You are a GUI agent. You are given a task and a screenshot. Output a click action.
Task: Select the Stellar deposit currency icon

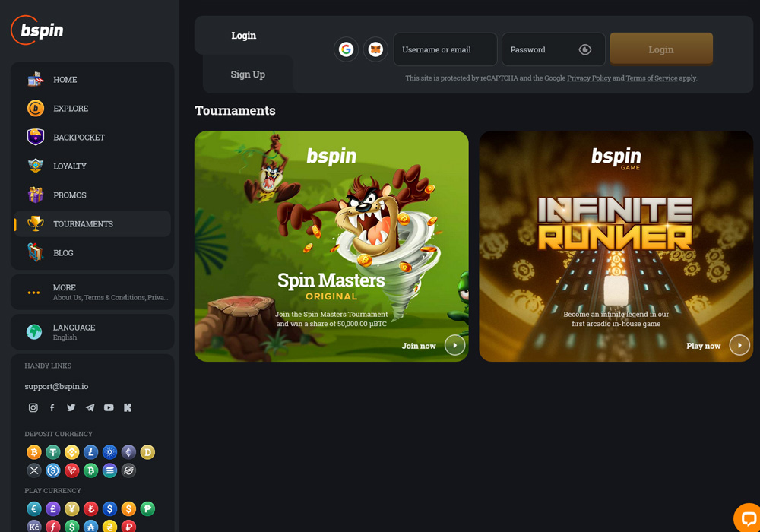[x=128, y=470]
